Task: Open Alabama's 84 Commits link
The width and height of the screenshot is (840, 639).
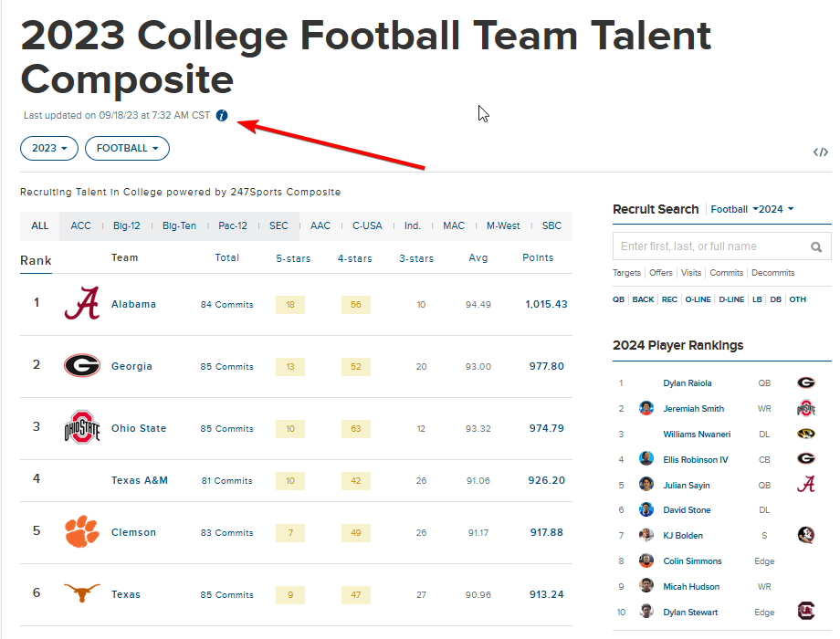Action: click(x=226, y=305)
